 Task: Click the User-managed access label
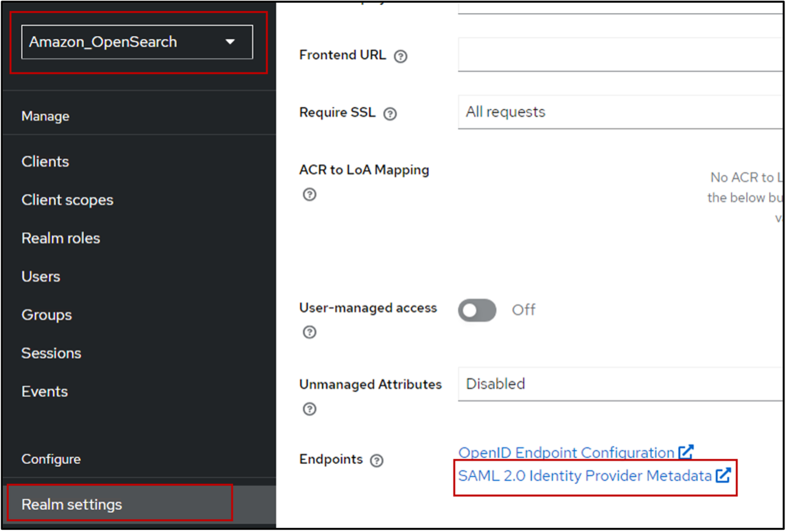tap(368, 308)
